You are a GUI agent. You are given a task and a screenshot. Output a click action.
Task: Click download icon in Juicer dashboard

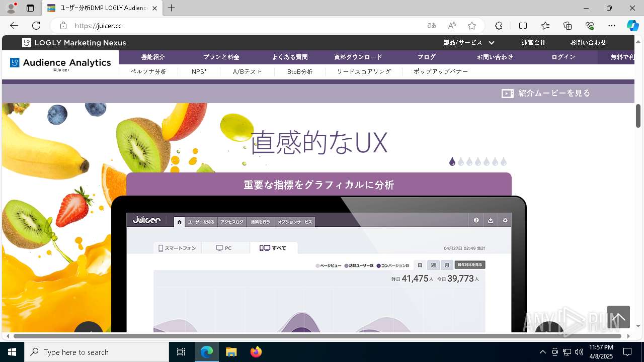(x=491, y=220)
